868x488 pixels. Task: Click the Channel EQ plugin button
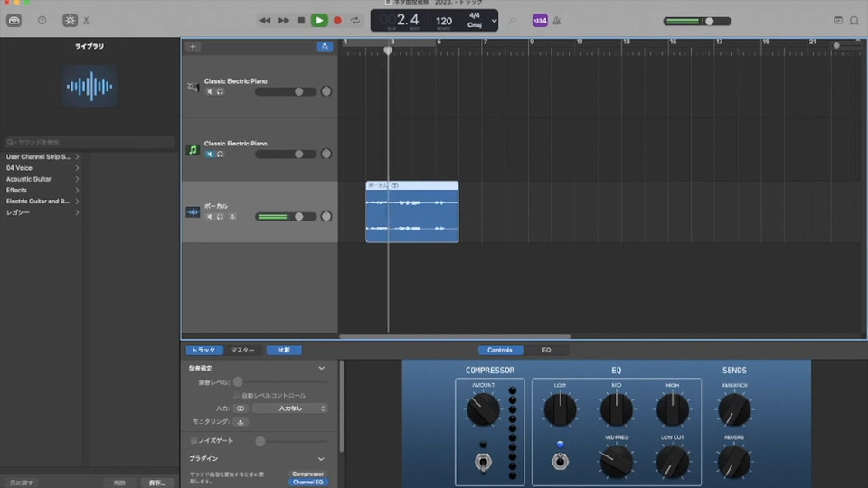[307, 483]
